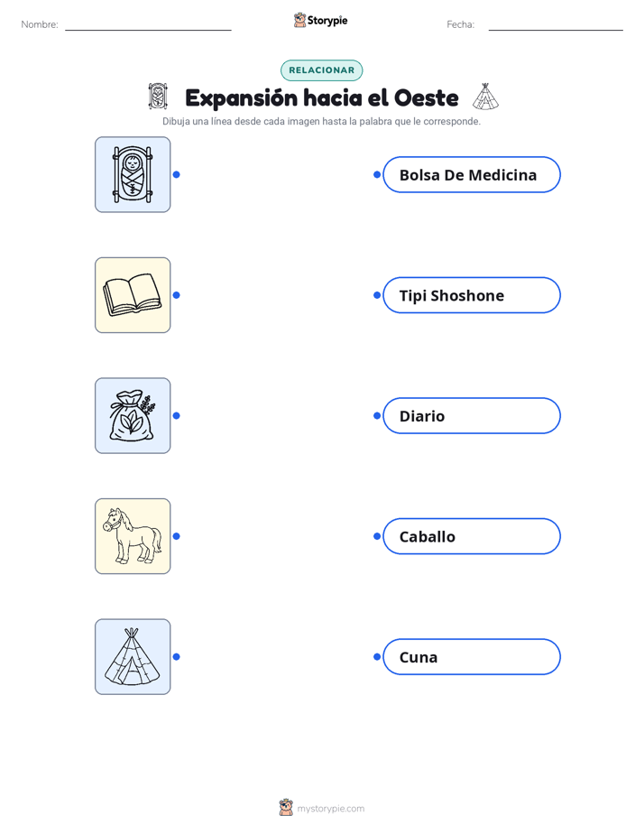Screen dimensions: 644x834
Task: Click small cradle icon beside the title
Action: [158, 97]
